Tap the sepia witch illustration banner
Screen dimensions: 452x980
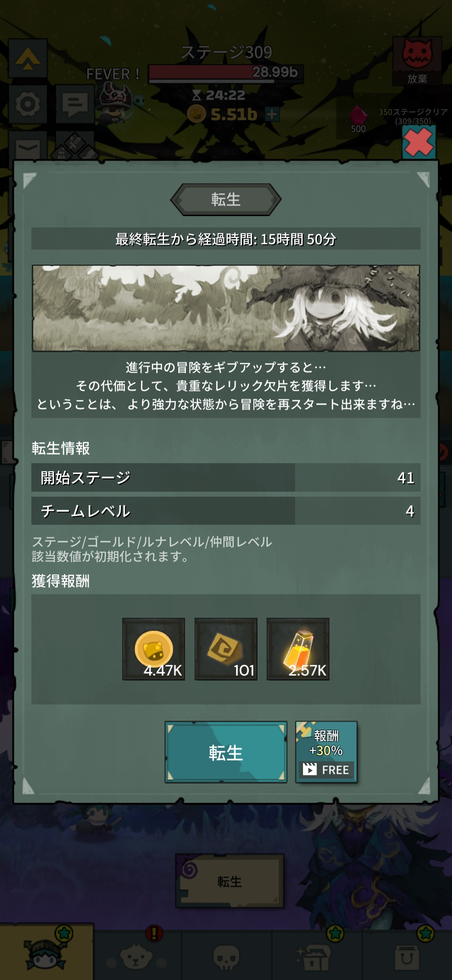(226, 308)
